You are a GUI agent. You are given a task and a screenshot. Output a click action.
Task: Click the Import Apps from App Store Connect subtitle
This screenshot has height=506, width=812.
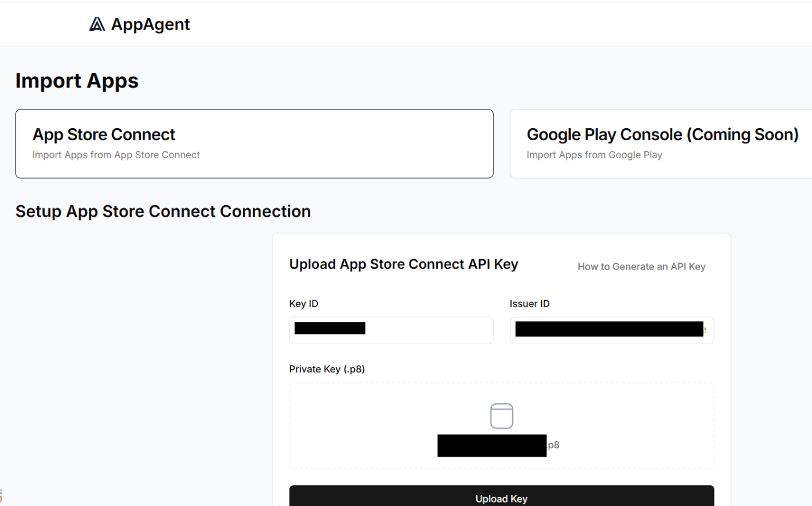(116, 155)
